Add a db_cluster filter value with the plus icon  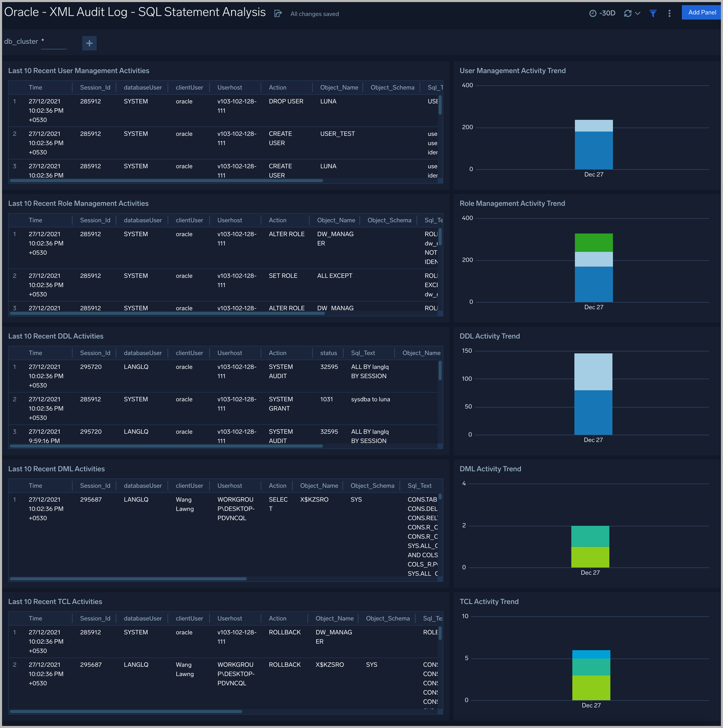(x=89, y=43)
